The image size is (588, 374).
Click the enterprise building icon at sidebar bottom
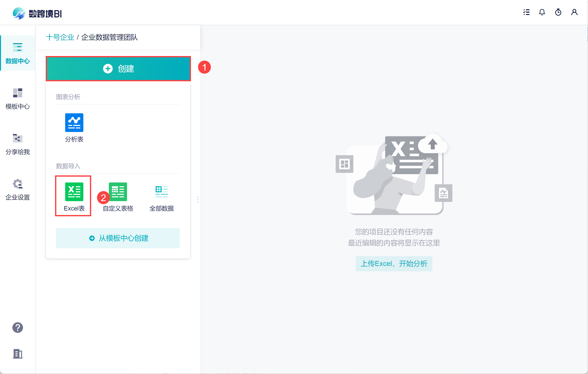17,354
